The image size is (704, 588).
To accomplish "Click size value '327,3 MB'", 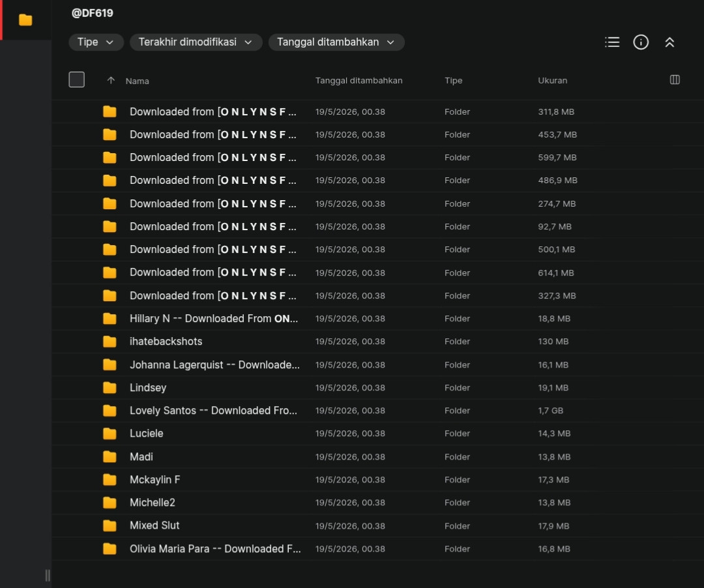I will [x=557, y=296].
